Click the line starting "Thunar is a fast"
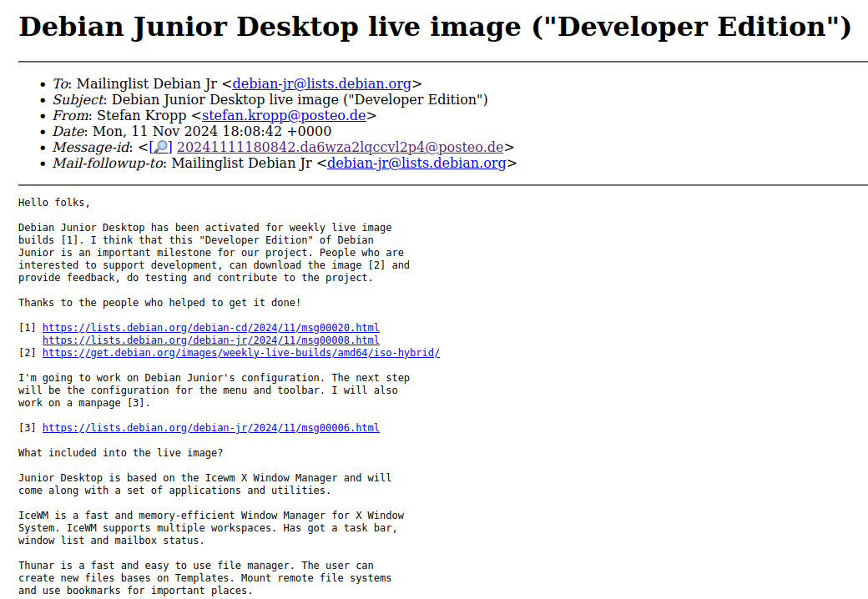The width and height of the screenshot is (868, 599). (x=196, y=566)
